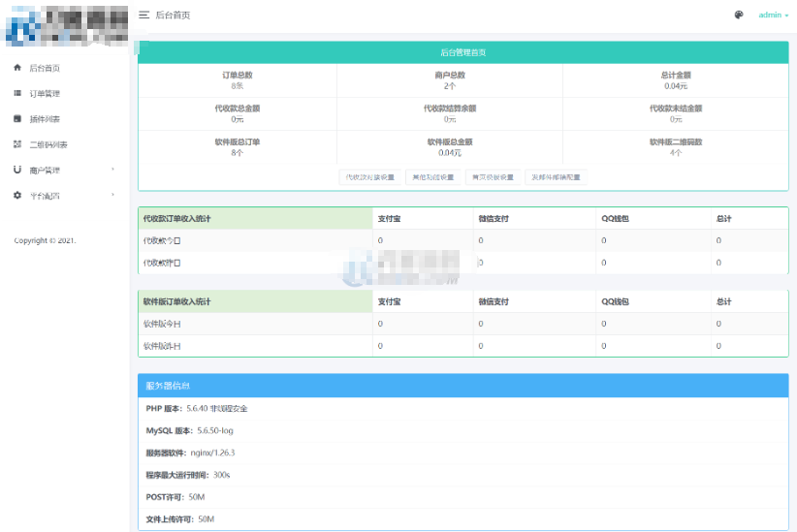Click the 后台管理首页 panel header
The image size is (797, 532).
[462, 52]
